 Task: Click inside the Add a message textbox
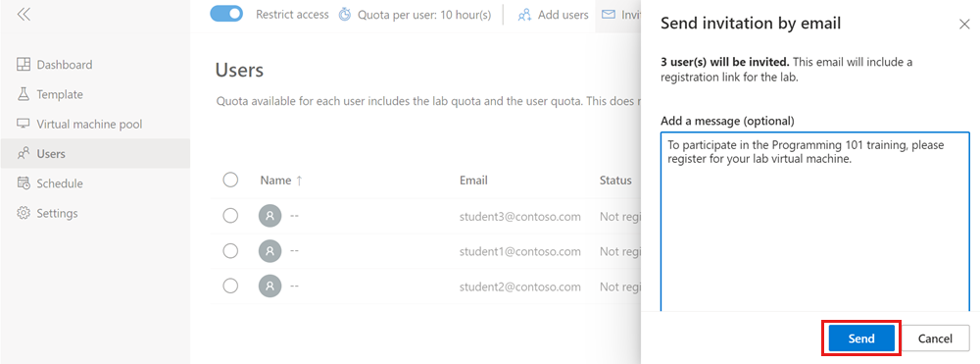(x=815, y=222)
